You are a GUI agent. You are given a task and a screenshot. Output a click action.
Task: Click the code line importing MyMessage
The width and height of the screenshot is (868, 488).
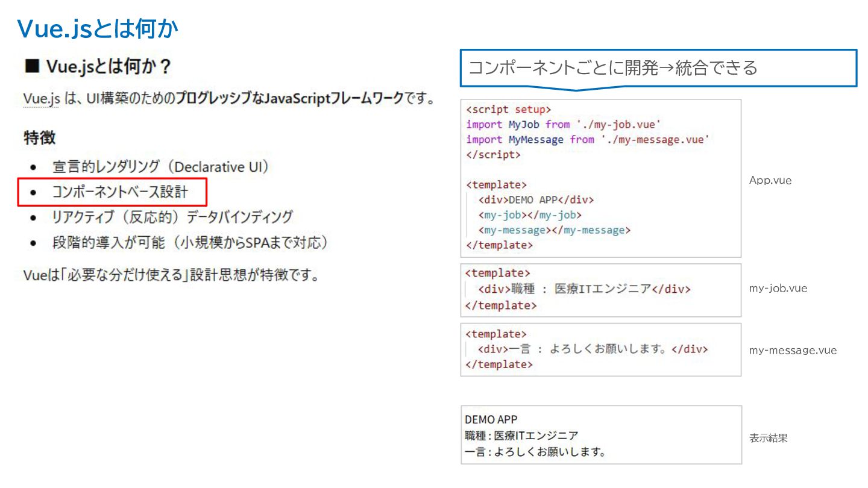(588, 140)
